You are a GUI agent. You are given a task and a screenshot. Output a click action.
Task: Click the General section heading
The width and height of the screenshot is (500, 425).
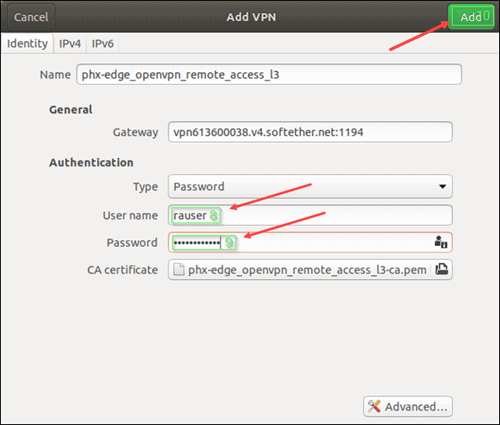pos(71,110)
